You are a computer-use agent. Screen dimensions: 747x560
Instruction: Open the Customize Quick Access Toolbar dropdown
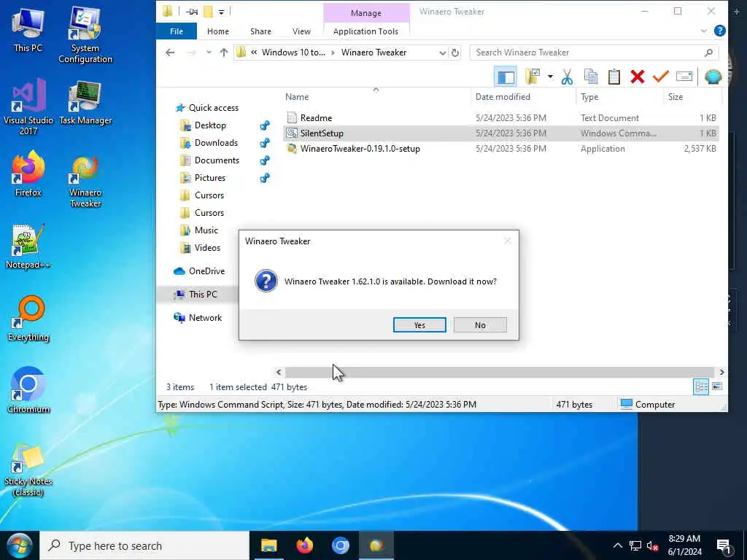tap(222, 12)
